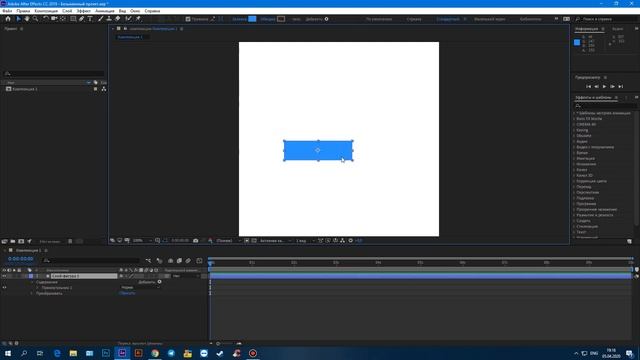Delete selected item with Project trash icon
Screen dimensions: 640x360
(x=70, y=241)
